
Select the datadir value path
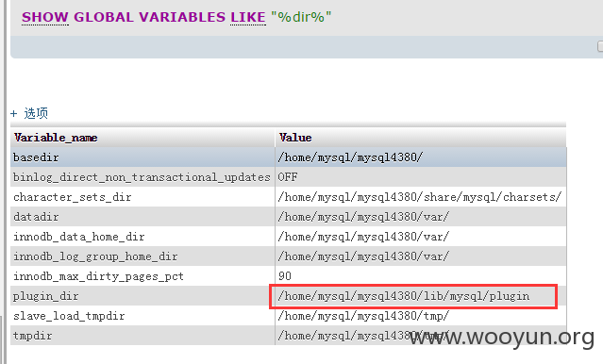363,217
